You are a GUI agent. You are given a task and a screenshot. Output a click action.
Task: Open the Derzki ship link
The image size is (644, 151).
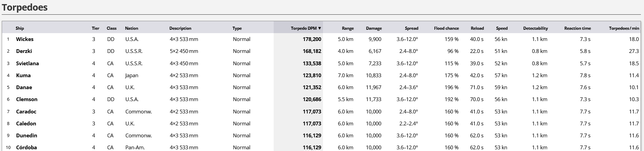pyautogui.click(x=24, y=51)
